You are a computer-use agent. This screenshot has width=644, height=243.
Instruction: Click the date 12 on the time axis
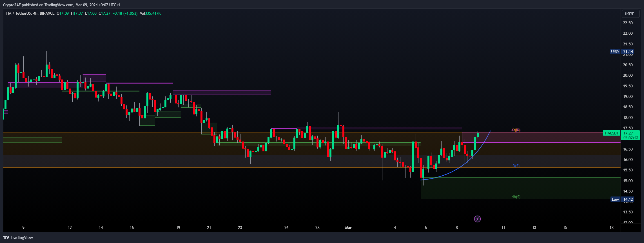tap(70, 227)
